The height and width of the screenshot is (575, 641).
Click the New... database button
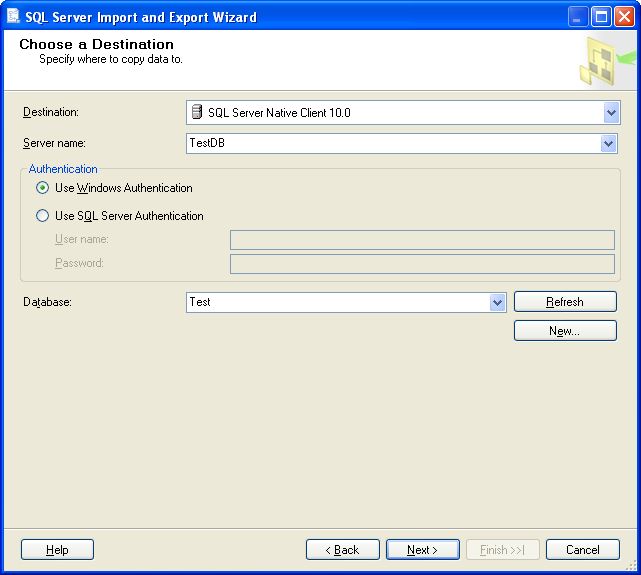pyautogui.click(x=565, y=331)
